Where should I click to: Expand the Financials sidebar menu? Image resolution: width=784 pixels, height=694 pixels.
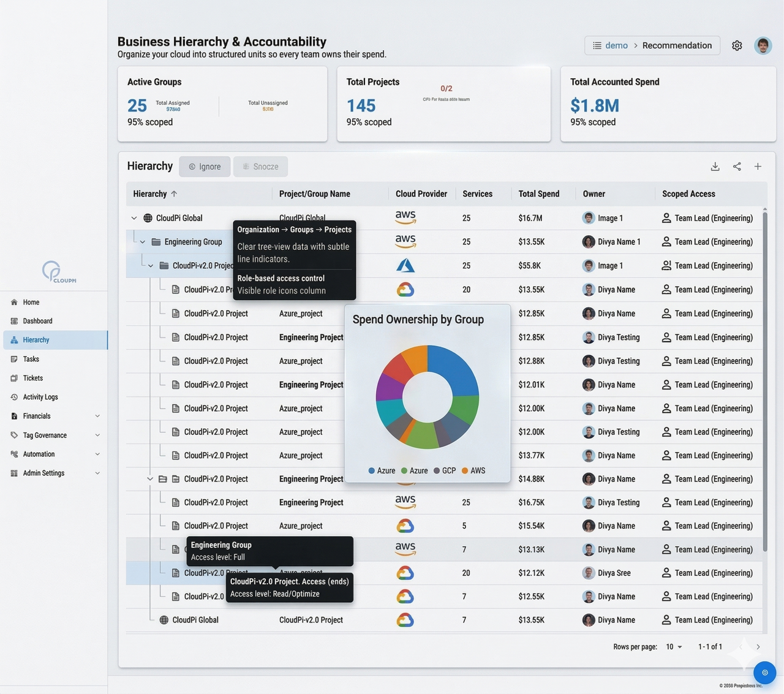coord(97,417)
